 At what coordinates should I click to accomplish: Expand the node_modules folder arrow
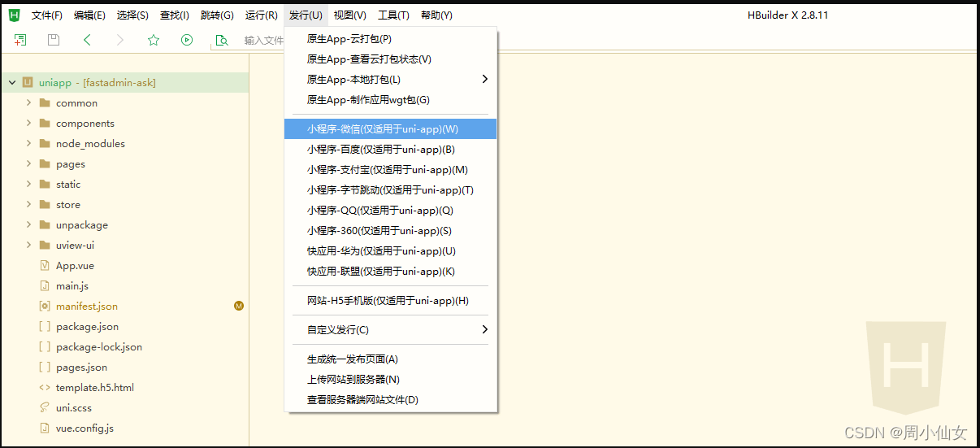click(28, 144)
